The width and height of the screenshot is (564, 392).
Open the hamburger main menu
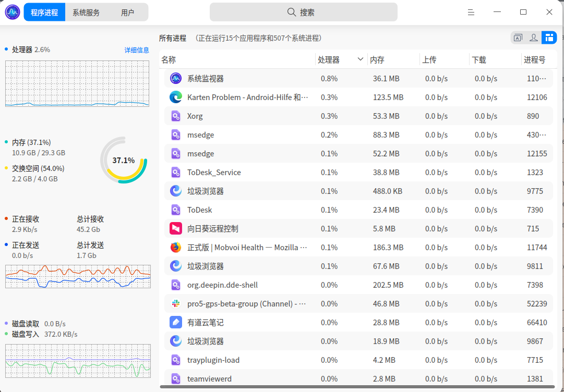coord(471,12)
